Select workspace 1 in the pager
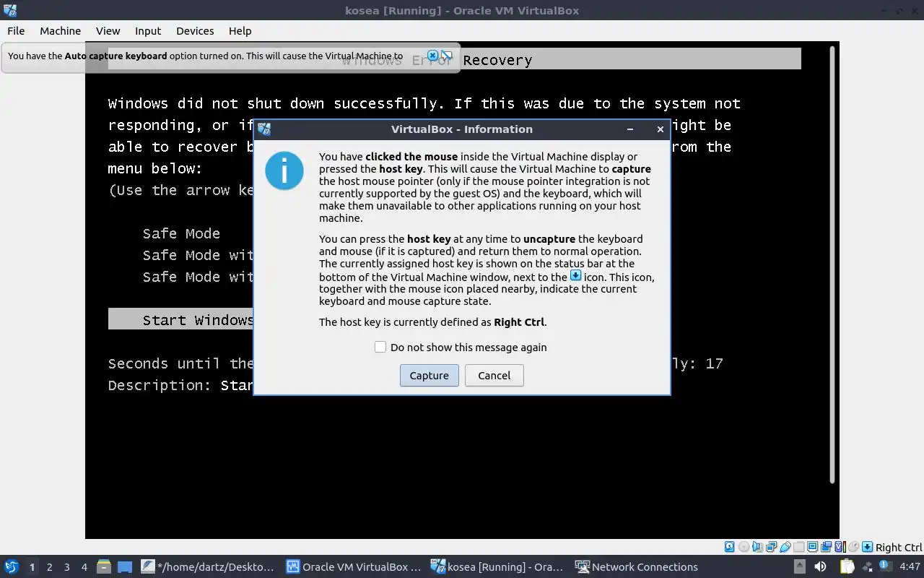 click(x=32, y=567)
